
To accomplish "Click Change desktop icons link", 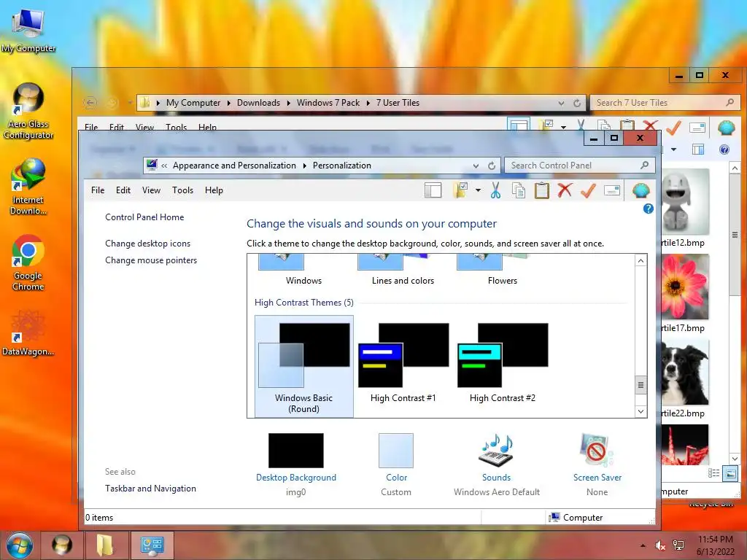I will point(147,244).
